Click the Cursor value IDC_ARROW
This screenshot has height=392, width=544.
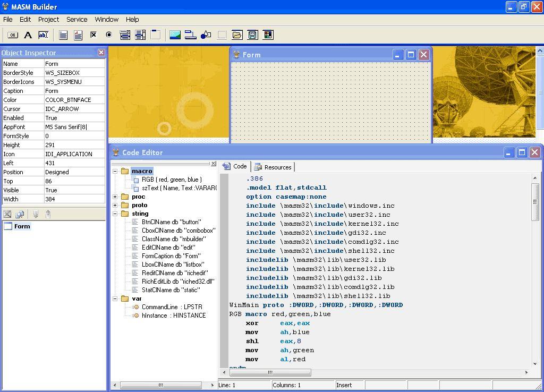(x=74, y=109)
